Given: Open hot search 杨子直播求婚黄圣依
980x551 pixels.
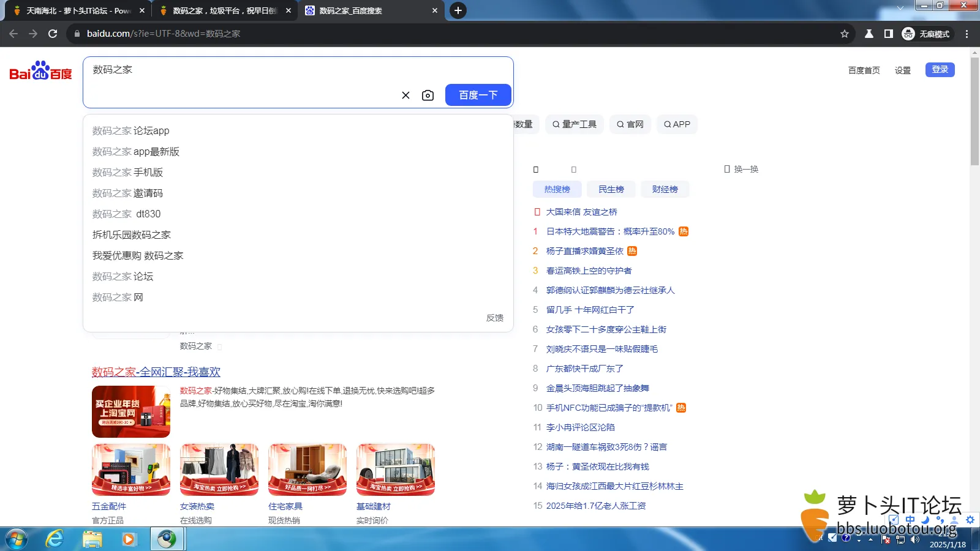Looking at the screenshot, I should (585, 251).
